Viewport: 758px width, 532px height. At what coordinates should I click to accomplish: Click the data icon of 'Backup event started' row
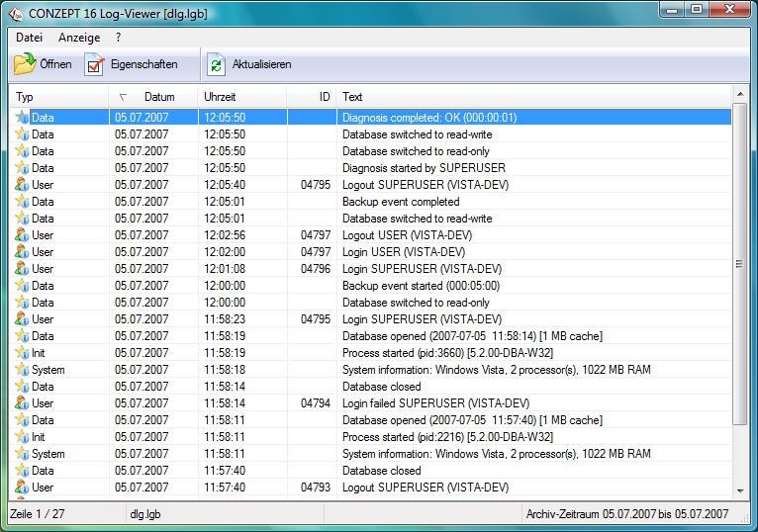22,286
